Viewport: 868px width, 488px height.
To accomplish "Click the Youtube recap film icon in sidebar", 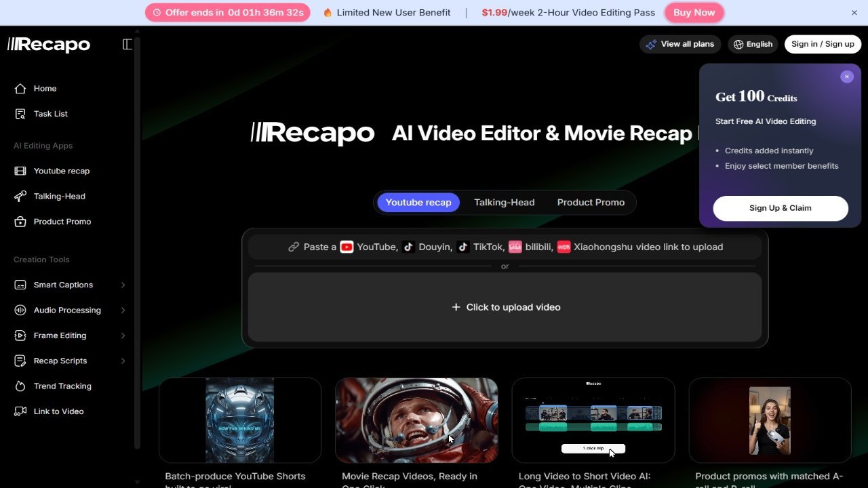I will pos(20,171).
